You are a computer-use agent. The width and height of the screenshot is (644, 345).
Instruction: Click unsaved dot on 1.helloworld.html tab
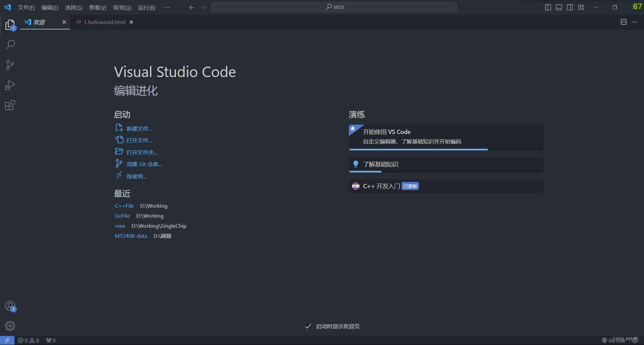pos(131,22)
